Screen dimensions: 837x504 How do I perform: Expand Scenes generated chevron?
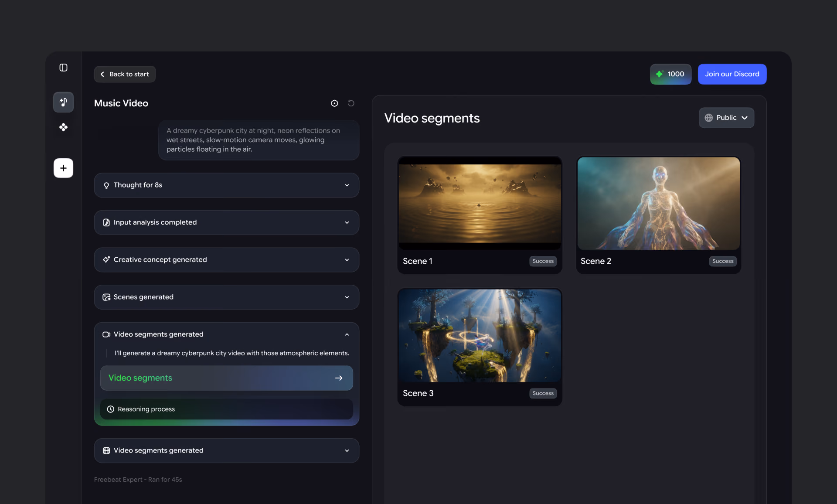coord(347,297)
